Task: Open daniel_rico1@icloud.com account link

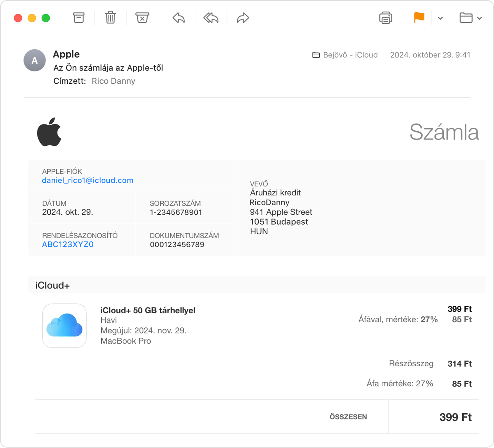Action: pos(88,181)
